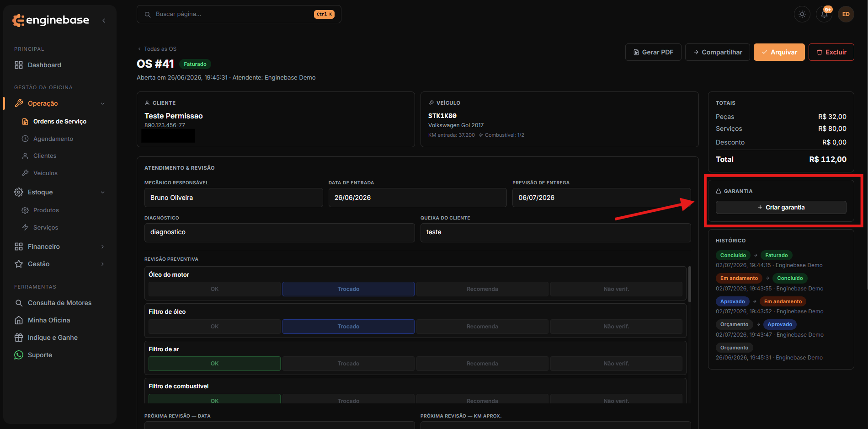
Task: Set Filtro de ar to OK
Action: 214,364
